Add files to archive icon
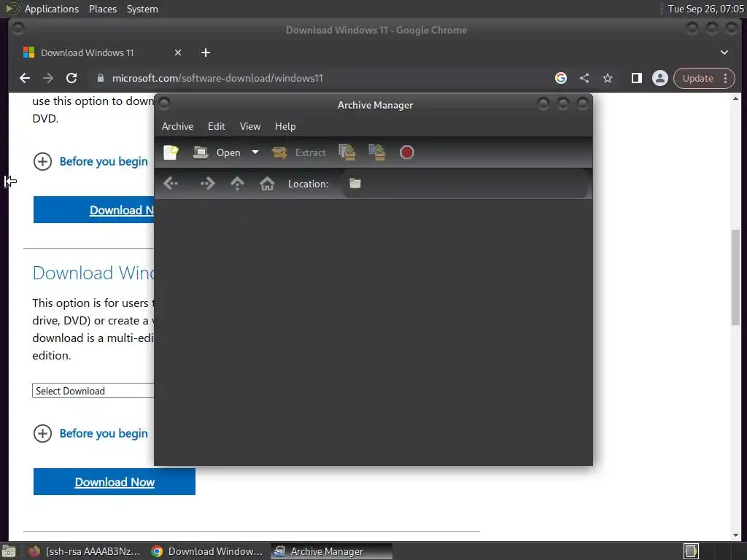 (347, 152)
